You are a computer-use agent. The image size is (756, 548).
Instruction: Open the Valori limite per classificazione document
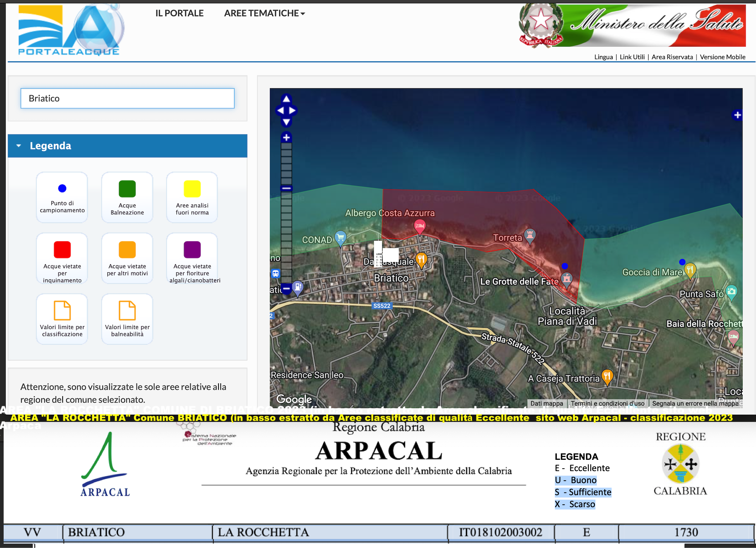coord(62,310)
